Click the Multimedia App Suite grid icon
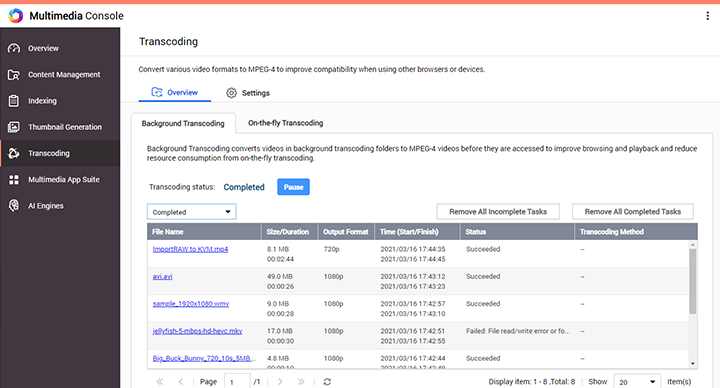The height and width of the screenshot is (388, 720). point(14,180)
